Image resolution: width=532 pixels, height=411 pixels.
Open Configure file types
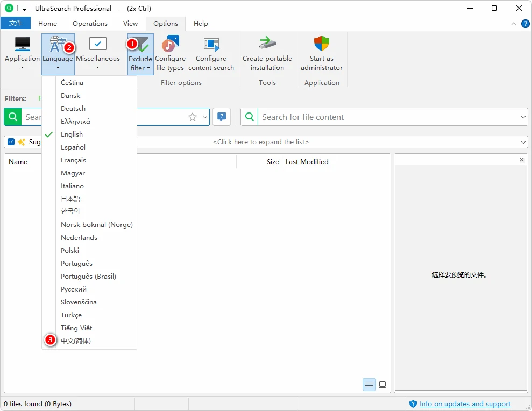[170, 45]
